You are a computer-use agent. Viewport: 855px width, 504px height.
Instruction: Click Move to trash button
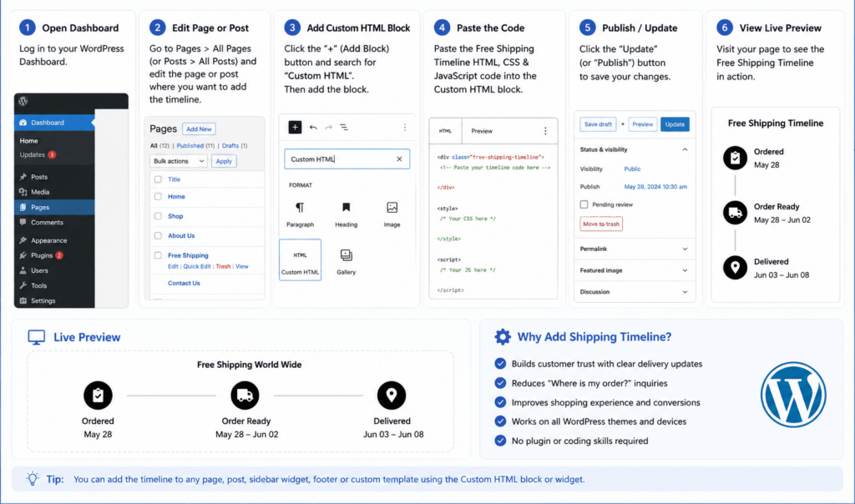click(601, 224)
